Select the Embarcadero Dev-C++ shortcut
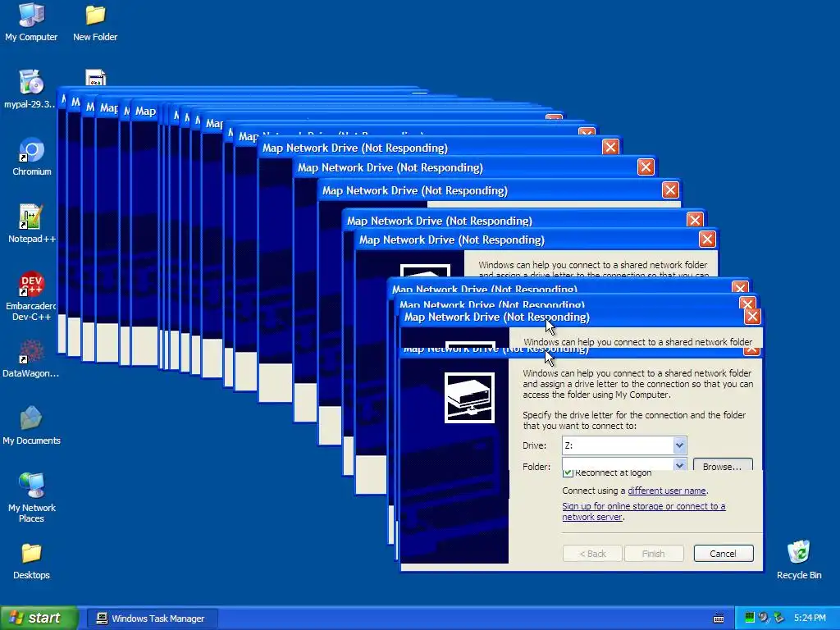Screen dimensions: 840x630 pyautogui.click(x=30, y=295)
